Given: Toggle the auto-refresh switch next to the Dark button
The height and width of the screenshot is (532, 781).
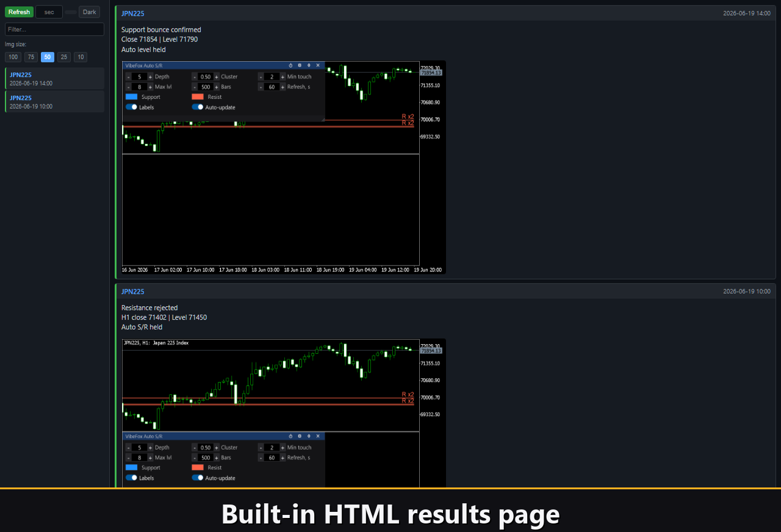Looking at the screenshot, I should point(71,12).
